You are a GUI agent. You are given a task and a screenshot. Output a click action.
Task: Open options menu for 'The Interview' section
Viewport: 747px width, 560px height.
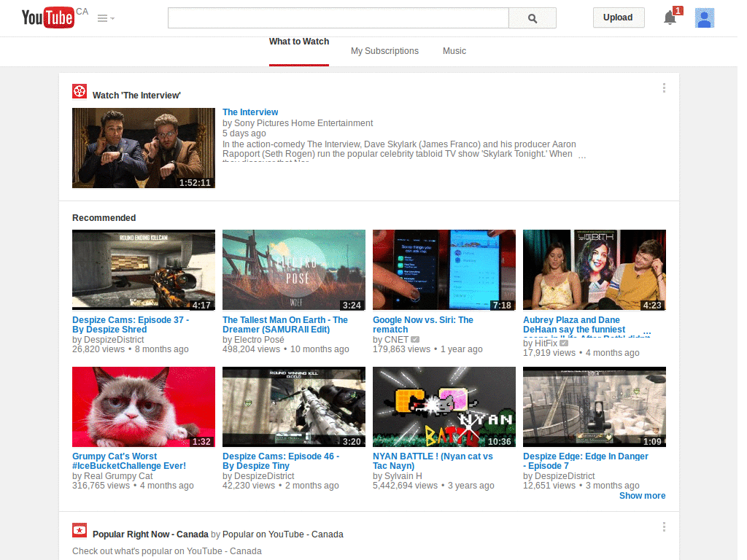pyautogui.click(x=664, y=87)
